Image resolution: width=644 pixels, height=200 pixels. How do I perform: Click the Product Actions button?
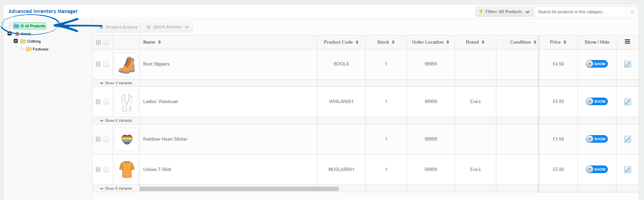tap(118, 27)
